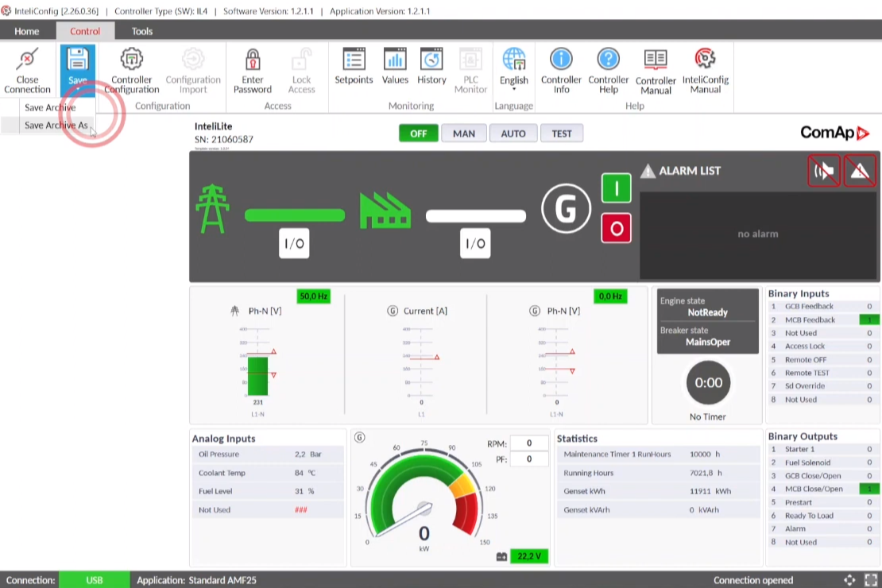Screen dimensions: 882x588
Task: Open the Controller Info icon
Action: point(561,60)
